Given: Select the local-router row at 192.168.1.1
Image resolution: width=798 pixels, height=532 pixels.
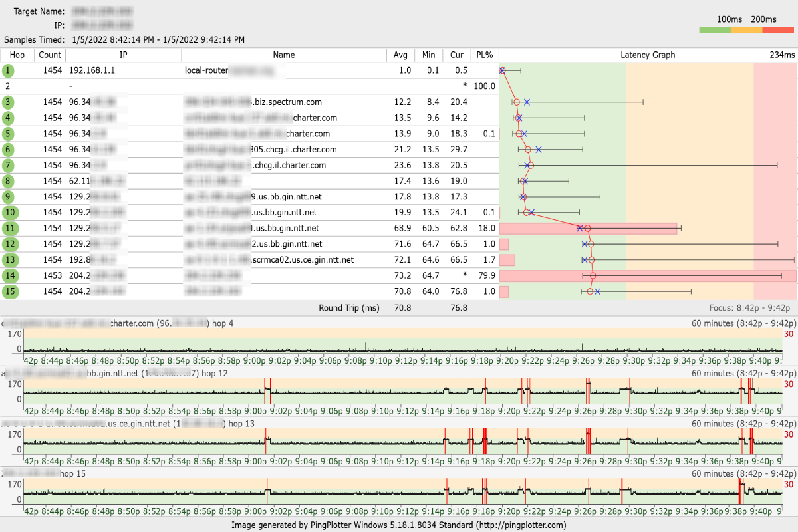Looking at the screenshot, I should click(199, 70).
